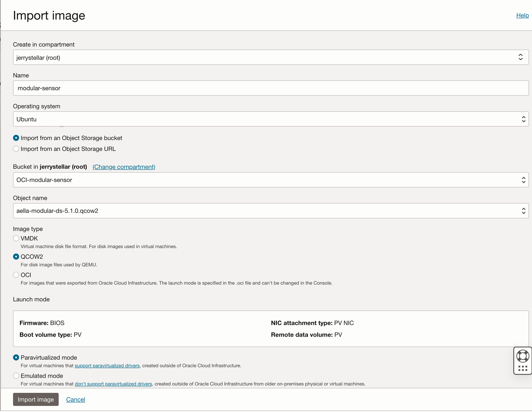The width and height of the screenshot is (532, 412).
Task: Click the Change compartment link
Action: click(x=124, y=167)
